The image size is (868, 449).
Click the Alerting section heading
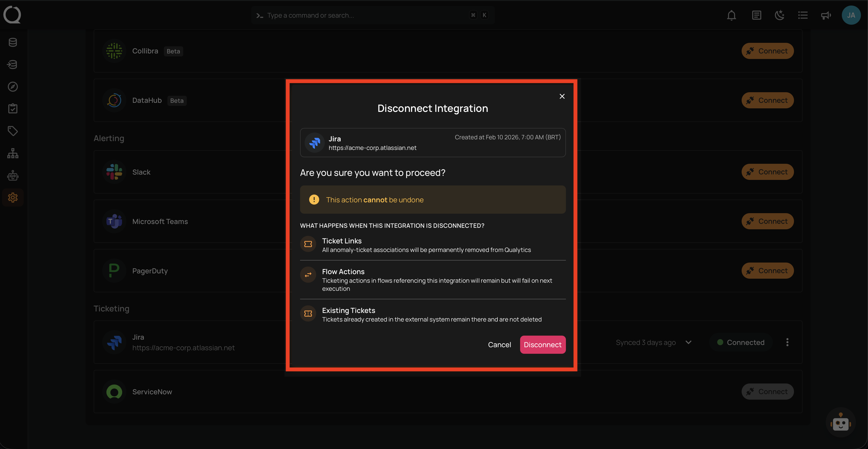(x=109, y=138)
